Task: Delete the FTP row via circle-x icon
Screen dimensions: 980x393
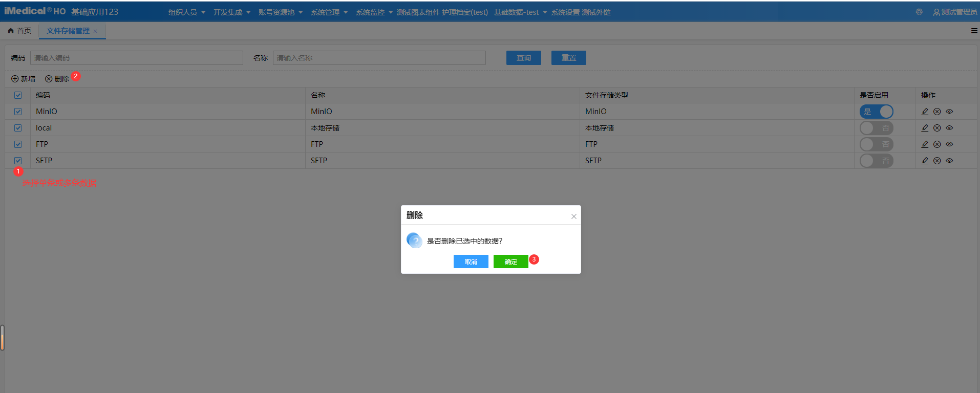Action: 937,144
